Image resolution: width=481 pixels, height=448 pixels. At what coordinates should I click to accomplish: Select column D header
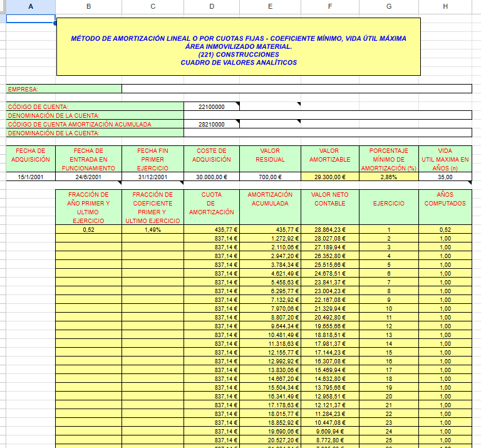point(212,6)
